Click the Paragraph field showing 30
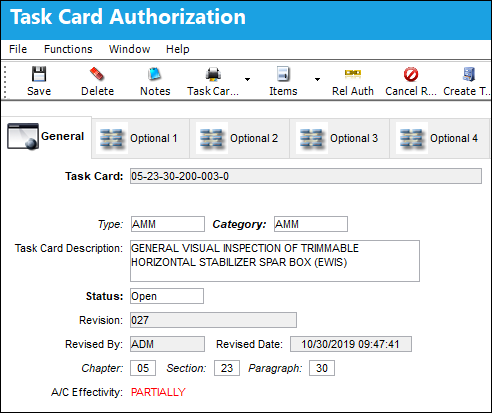This screenshot has width=492, height=413. click(322, 368)
